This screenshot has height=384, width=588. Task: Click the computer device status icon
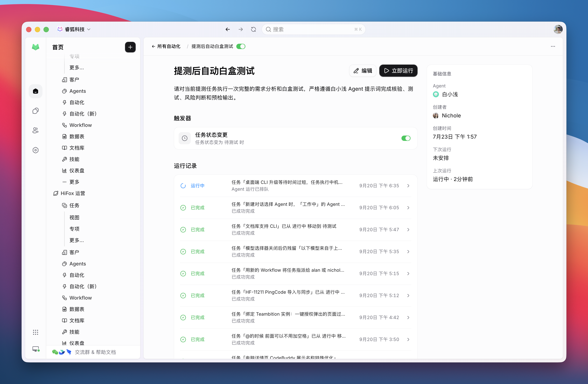pyautogui.click(x=36, y=349)
